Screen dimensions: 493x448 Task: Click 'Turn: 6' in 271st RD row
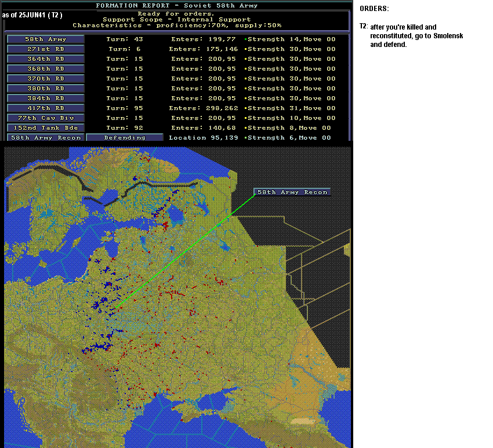click(x=125, y=49)
